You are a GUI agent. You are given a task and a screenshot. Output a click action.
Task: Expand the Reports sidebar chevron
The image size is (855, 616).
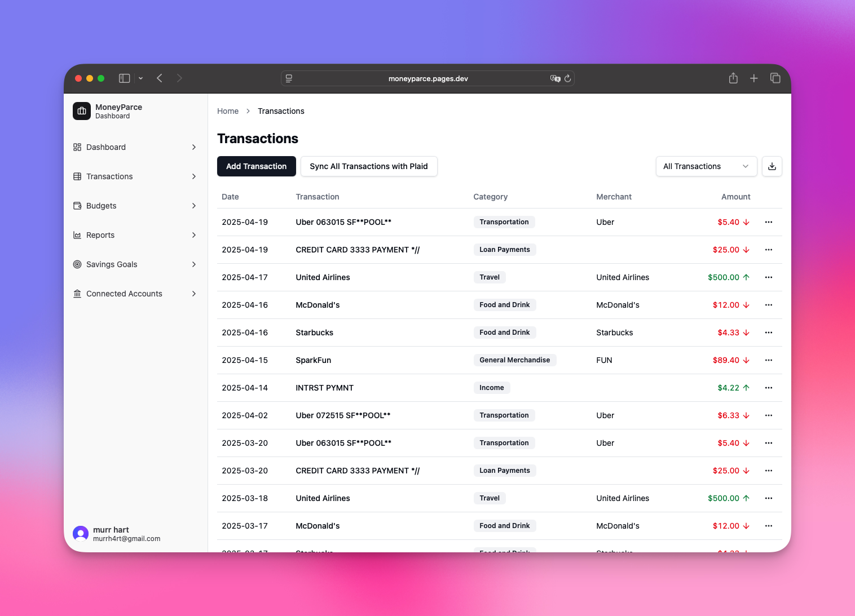click(x=194, y=235)
